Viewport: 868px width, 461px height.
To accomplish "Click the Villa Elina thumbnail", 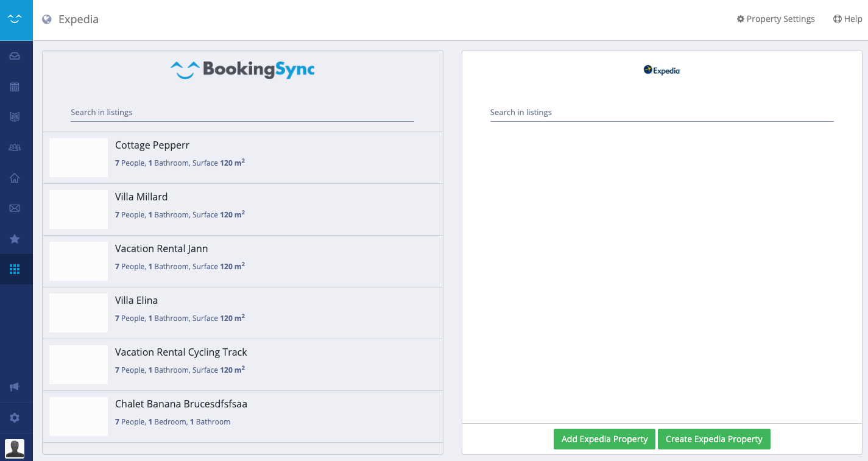I will [x=79, y=313].
